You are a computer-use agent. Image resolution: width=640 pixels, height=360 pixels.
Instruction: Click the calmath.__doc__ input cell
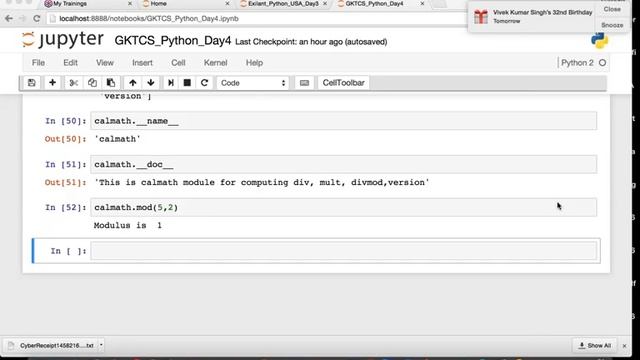click(343, 164)
